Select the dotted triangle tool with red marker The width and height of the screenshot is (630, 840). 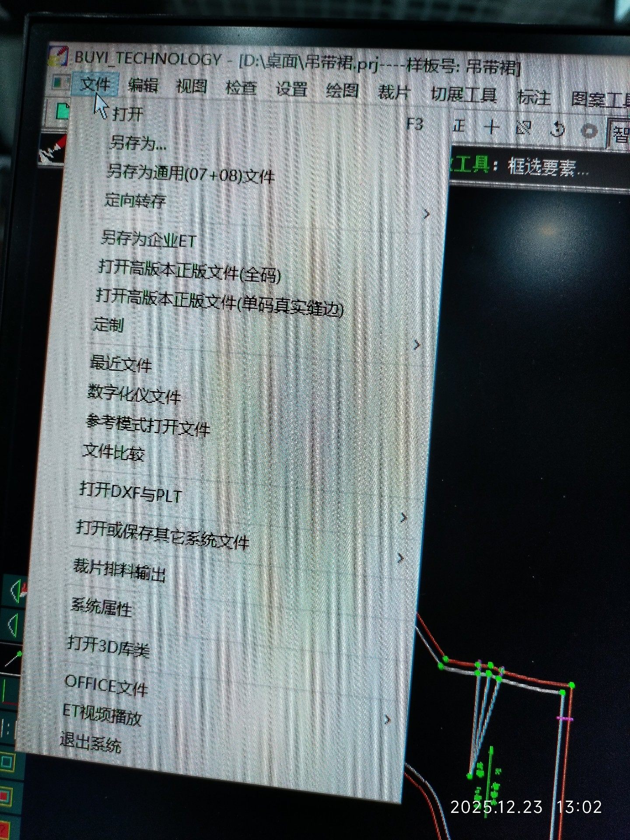pyautogui.click(x=17, y=590)
